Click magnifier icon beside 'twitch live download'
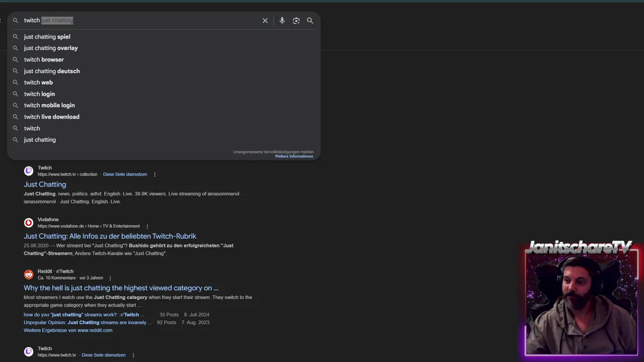This screenshot has height=362, width=644. pyautogui.click(x=15, y=117)
